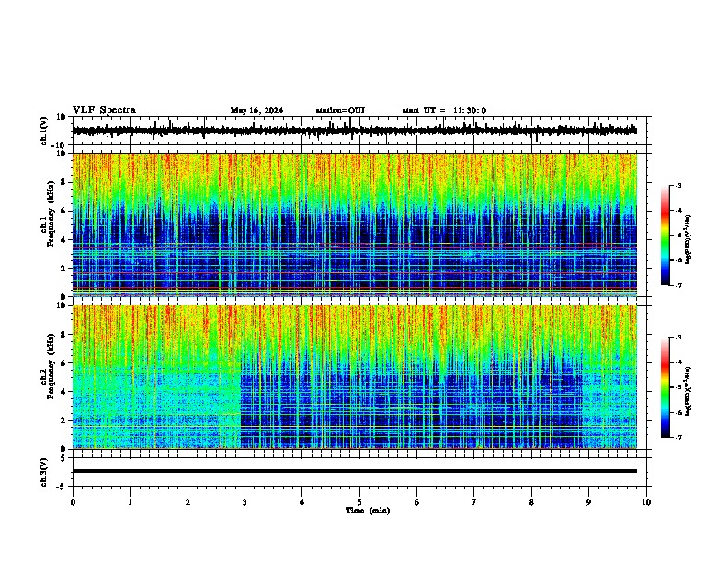Click the "6" minute time axis tick label
This screenshot has width=728, height=563.
coord(417,502)
